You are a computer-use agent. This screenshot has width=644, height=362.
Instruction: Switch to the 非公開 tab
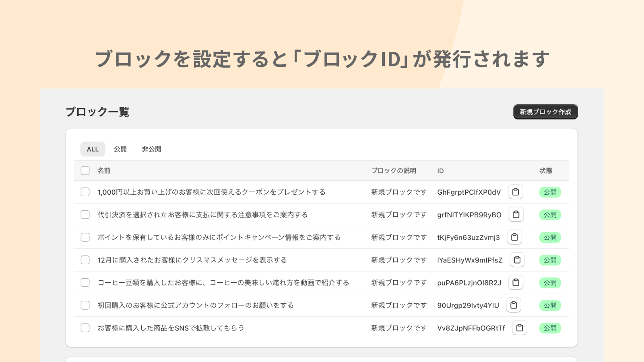point(151,149)
